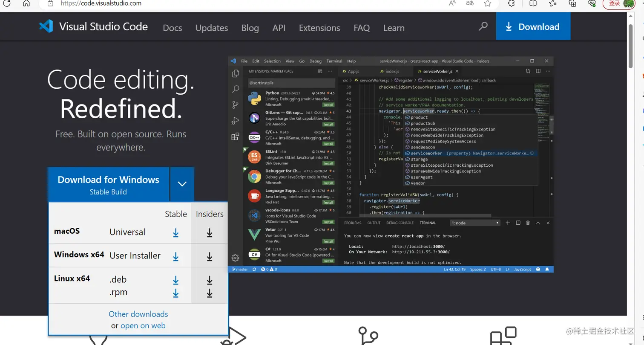Follow the open on web link
Viewport: 644px width, 345px height.
143,326
